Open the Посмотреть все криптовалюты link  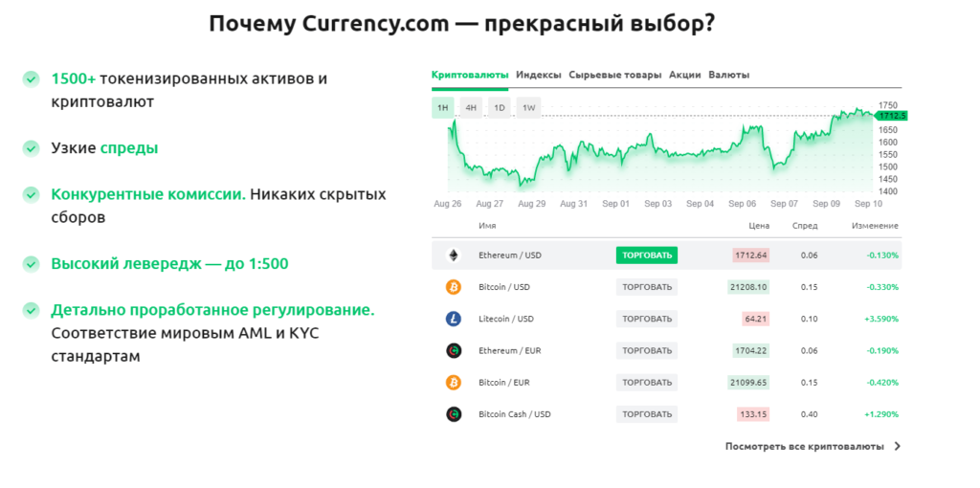(x=804, y=446)
